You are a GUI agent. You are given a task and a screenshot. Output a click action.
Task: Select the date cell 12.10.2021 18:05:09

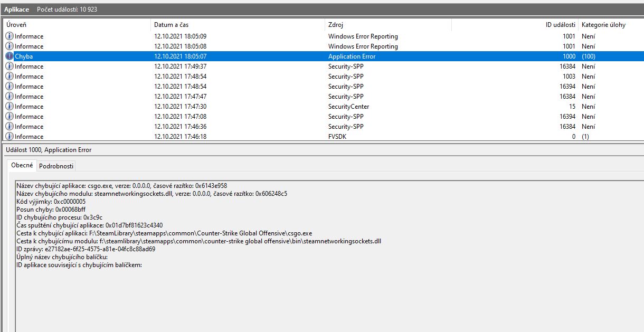180,36
